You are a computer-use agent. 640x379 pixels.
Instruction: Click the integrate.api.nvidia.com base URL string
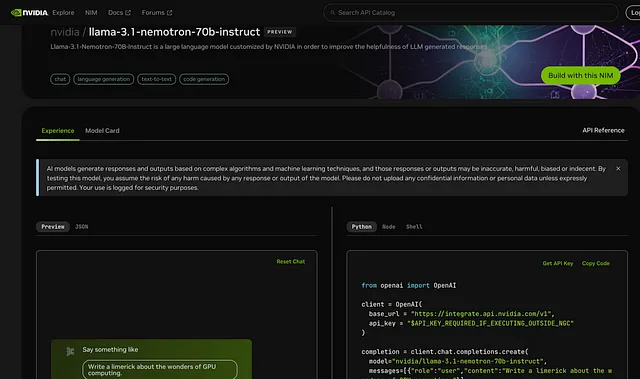coord(481,314)
